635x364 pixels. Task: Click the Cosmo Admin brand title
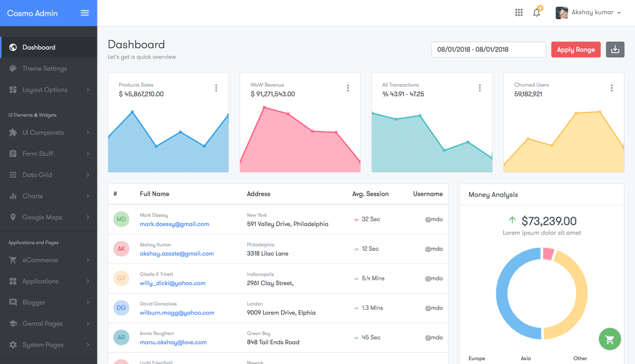pyautogui.click(x=32, y=13)
